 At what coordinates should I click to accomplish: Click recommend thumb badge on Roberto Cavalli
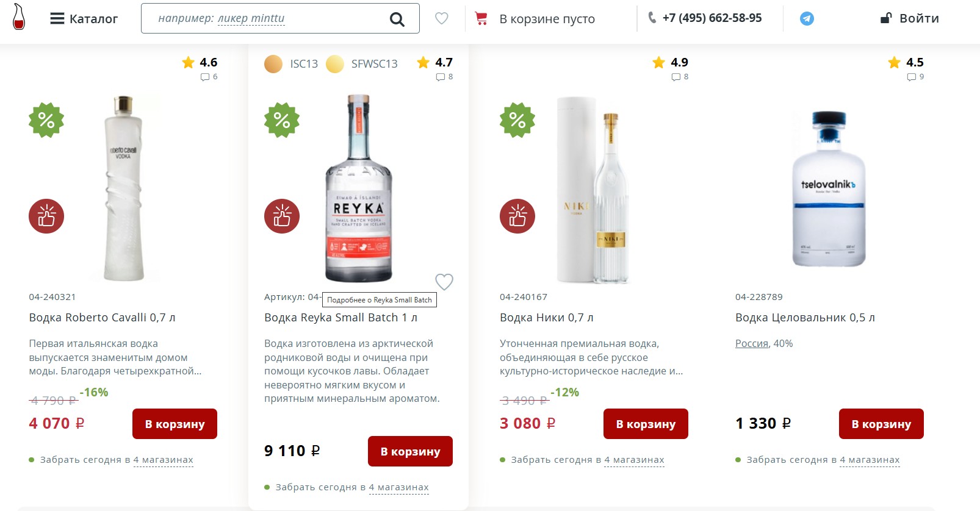coord(46,216)
